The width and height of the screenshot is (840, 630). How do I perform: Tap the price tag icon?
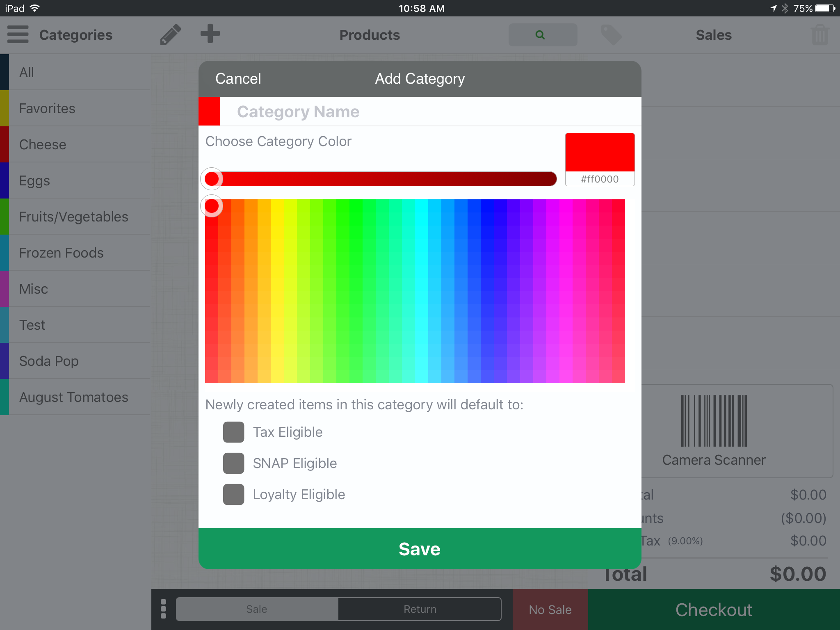[611, 35]
